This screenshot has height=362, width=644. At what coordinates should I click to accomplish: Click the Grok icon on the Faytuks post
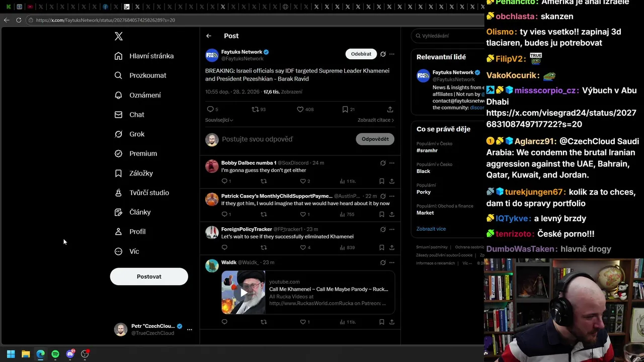tap(383, 54)
